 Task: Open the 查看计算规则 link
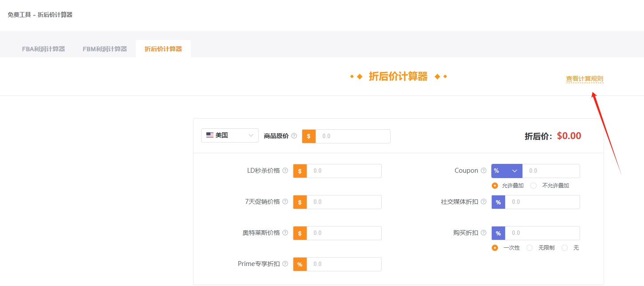(x=585, y=79)
